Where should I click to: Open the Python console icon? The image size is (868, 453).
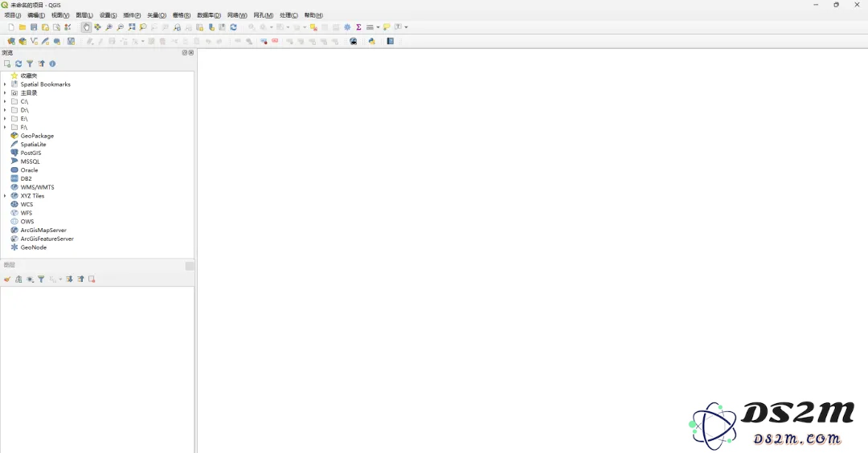(x=372, y=42)
